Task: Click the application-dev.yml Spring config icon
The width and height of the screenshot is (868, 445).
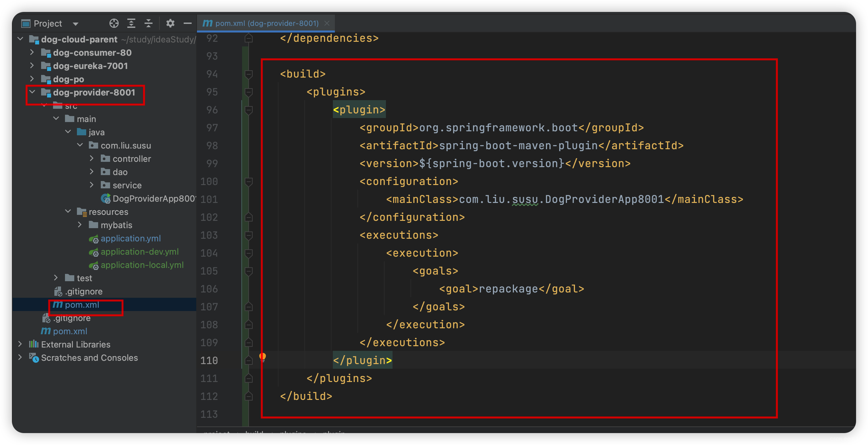Action: [x=94, y=252]
